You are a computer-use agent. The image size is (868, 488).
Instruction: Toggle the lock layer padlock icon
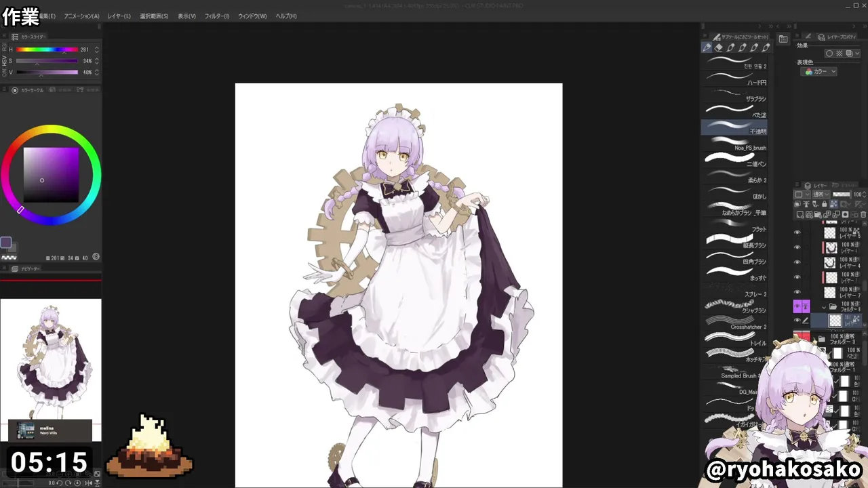click(825, 203)
